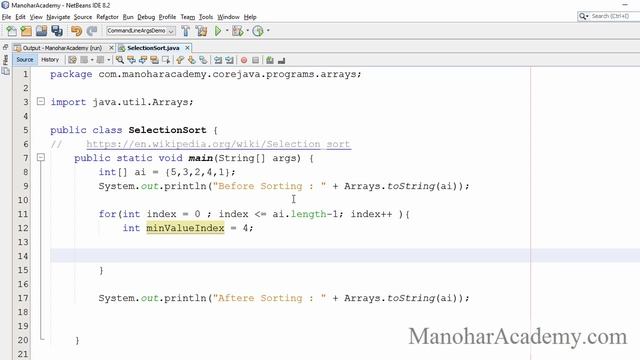
Task: Go to Find Next Occurrence icon
Action: coord(143,60)
